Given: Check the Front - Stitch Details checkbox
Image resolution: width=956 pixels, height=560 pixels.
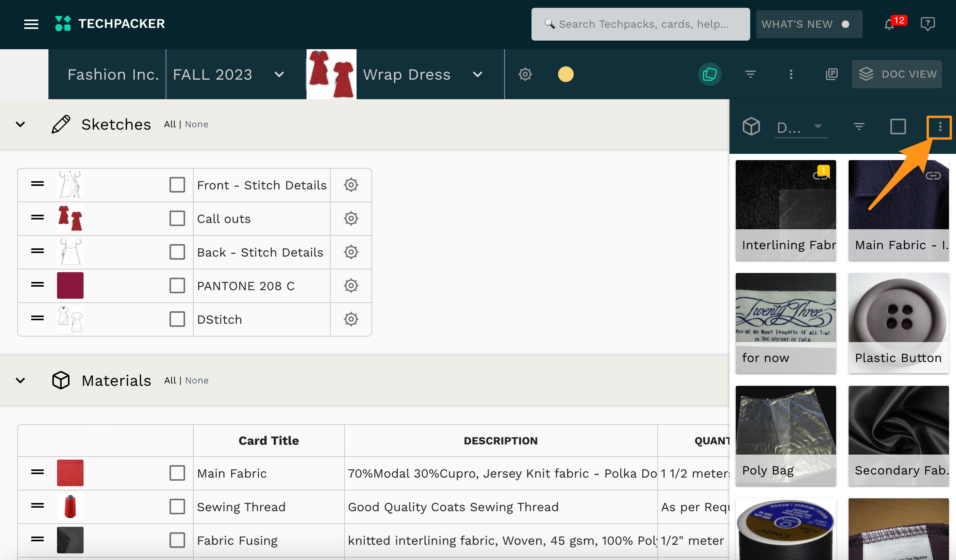Looking at the screenshot, I should pyautogui.click(x=177, y=185).
